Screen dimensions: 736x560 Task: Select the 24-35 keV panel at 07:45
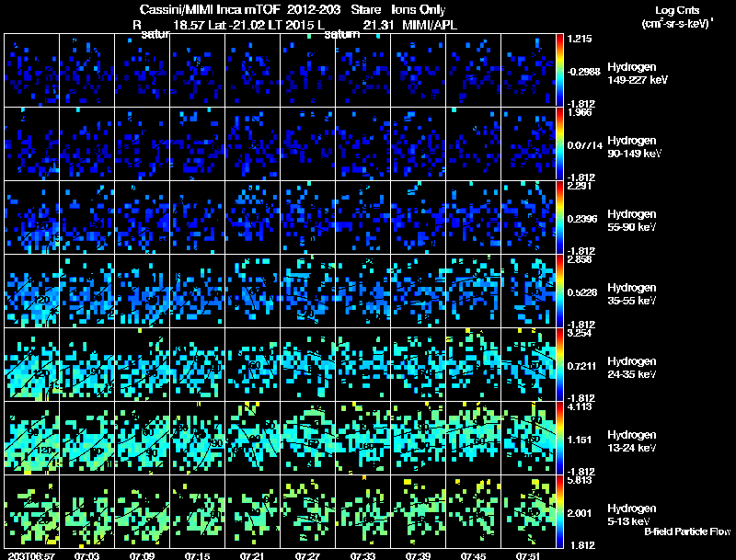click(x=473, y=364)
